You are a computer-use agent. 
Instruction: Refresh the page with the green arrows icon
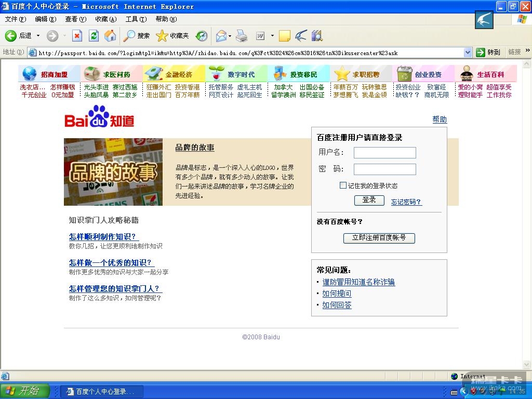coord(94,36)
